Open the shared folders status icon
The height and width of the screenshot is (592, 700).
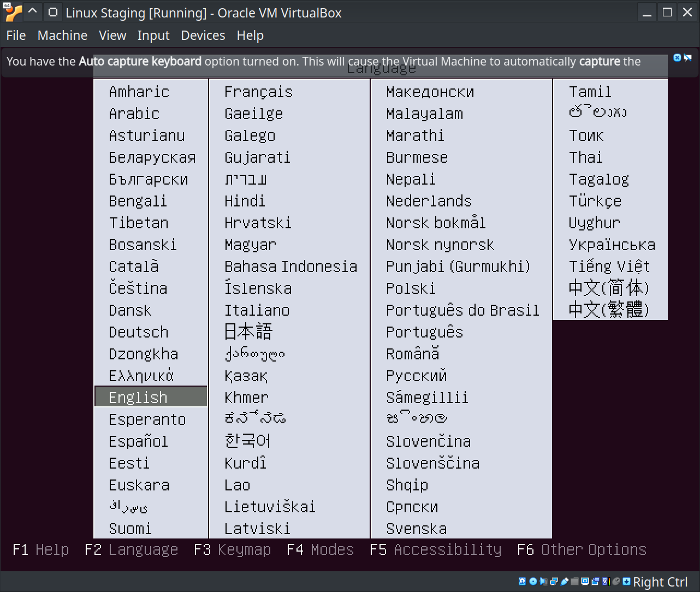[574, 582]
